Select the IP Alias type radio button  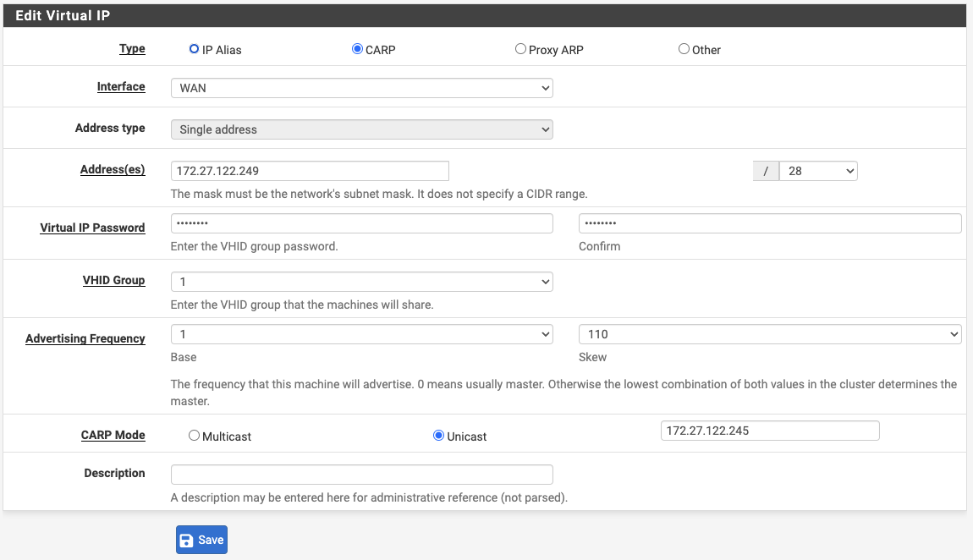click(194, 49)
